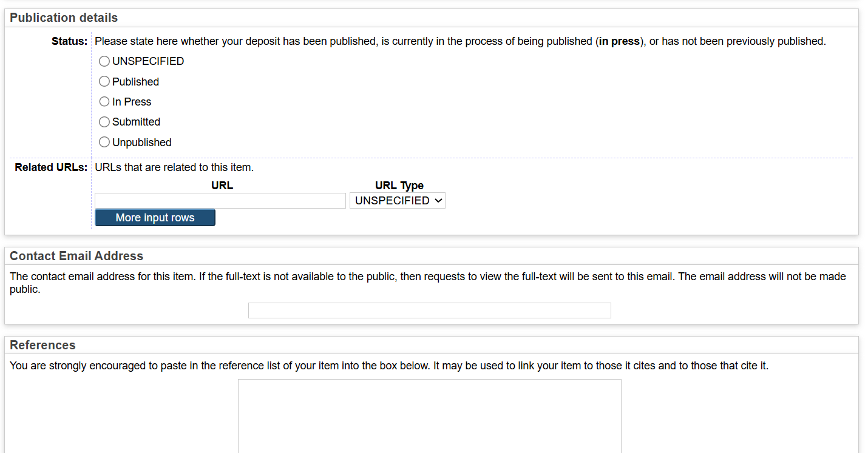The width and height of the screenshot is (868, 453).
Task: Mark status as Submitted
Action: pyautogui.click(x=104, y=122)
